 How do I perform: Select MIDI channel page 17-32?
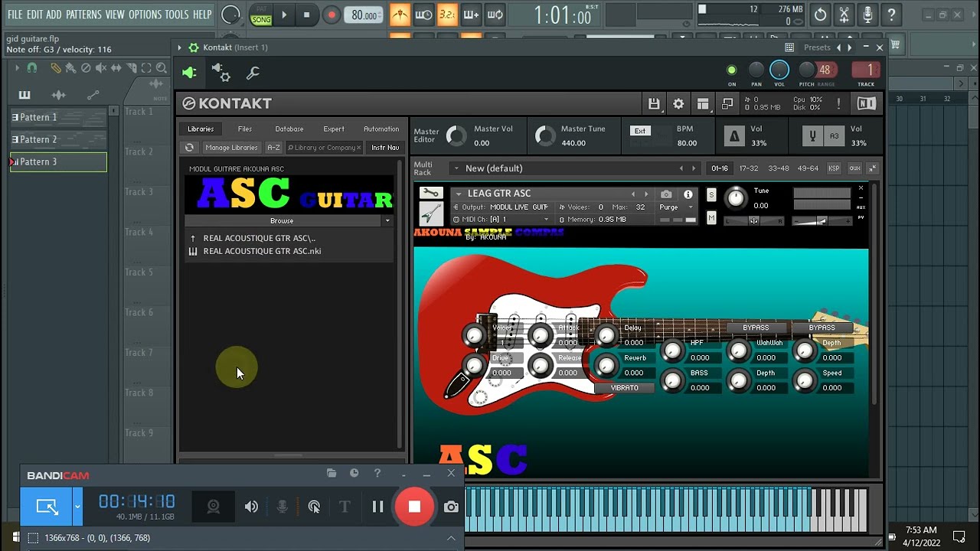coord(748,168)
